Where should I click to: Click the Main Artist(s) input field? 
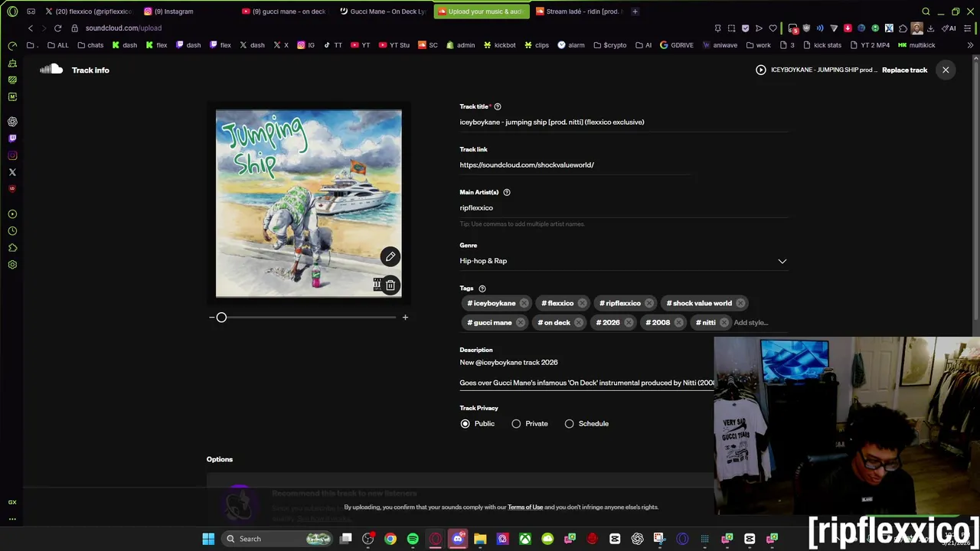pos(623,207)
